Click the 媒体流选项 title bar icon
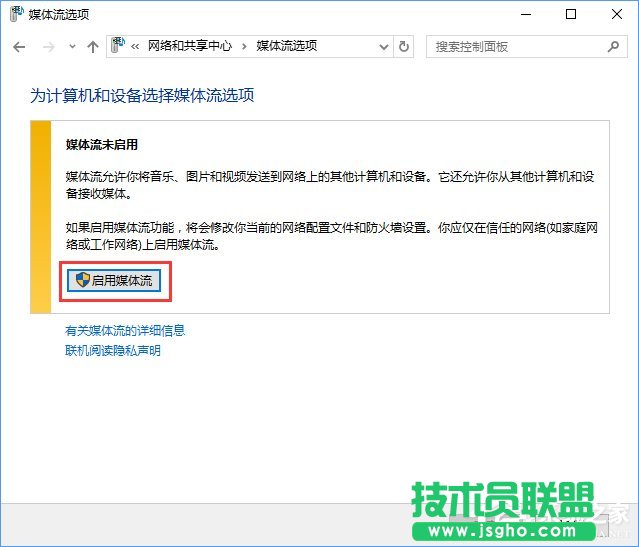 [x=16, y=14]
